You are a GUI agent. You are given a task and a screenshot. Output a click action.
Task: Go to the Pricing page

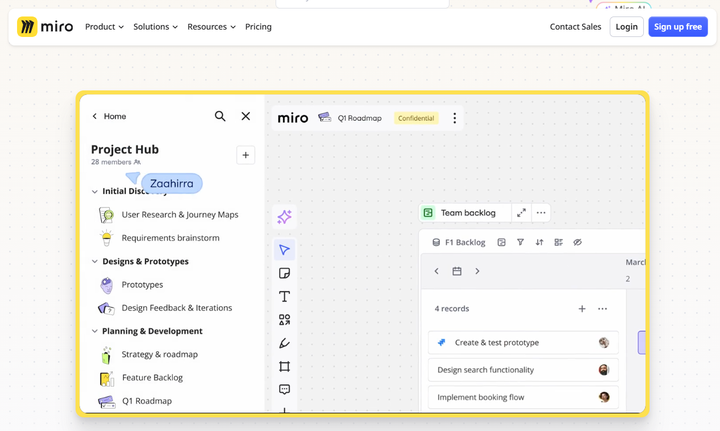(x=258, y=27)
